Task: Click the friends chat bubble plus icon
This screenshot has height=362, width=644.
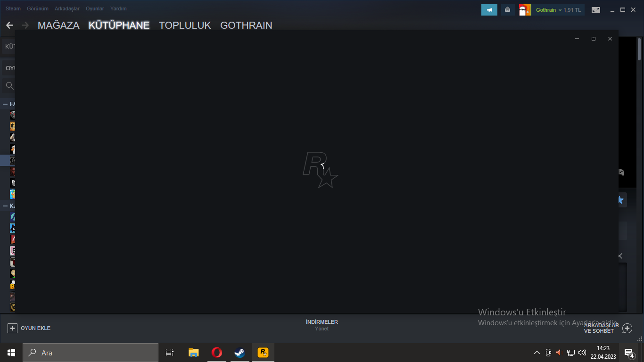Action: pyautogui.click(x=627, y=328)
